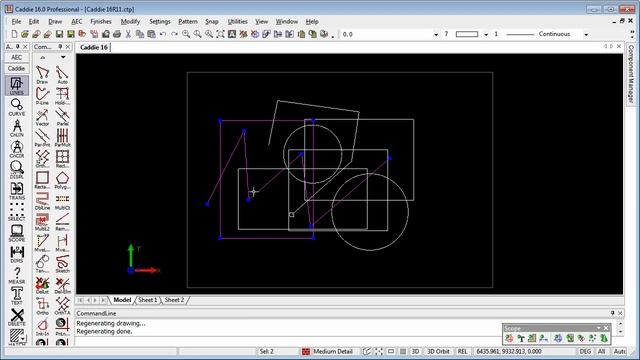Screen dimensions: 640x360
Task: Choose the Vector line command
Action: click(x=42, y=117)
